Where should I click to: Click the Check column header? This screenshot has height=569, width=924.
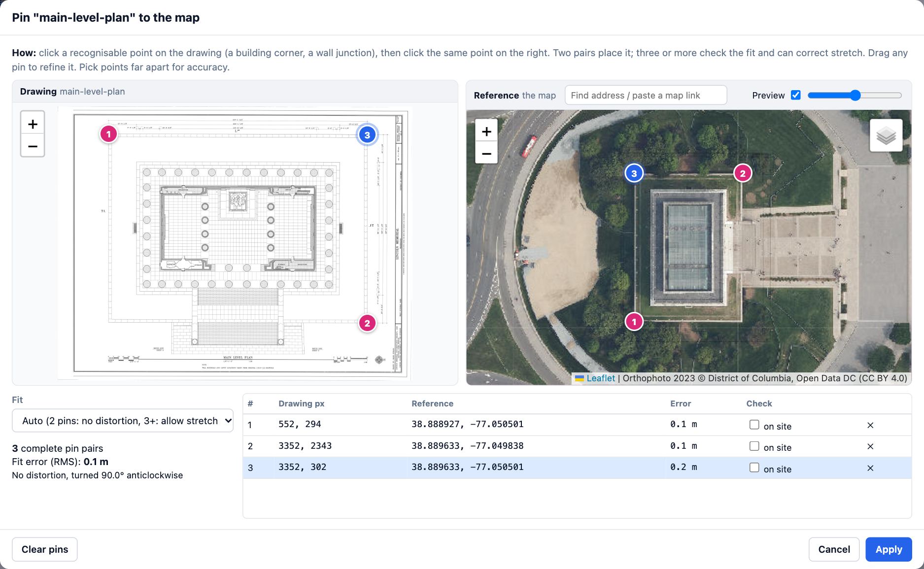(x=759, y=403)
